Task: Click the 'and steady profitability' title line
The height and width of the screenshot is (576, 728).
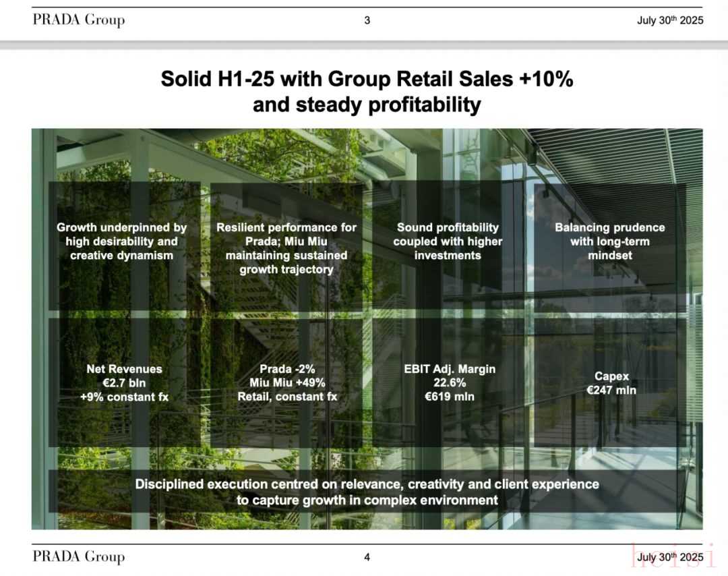Action: click(367, 105)
